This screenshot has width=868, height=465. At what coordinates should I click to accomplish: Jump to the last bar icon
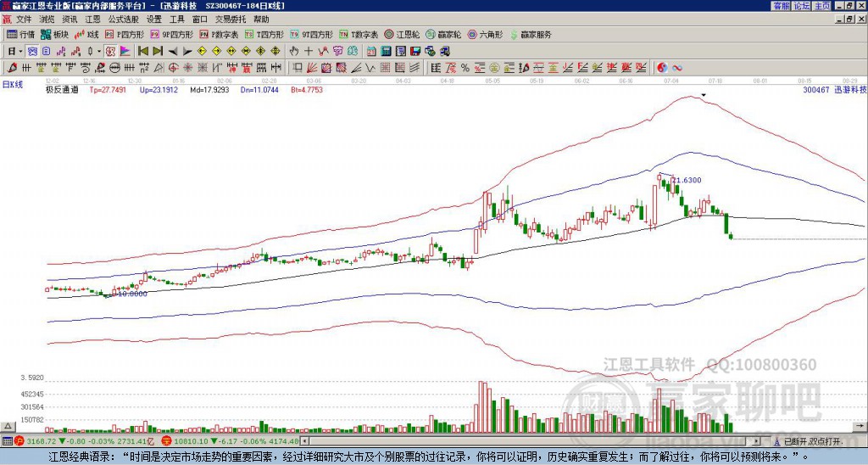pyautogui.click(x=157, y=52)
